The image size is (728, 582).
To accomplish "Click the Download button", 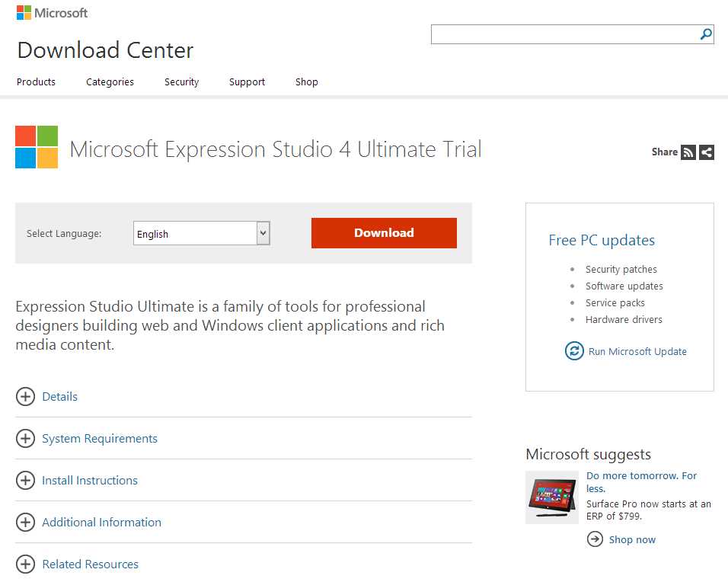I will (383, 233).
